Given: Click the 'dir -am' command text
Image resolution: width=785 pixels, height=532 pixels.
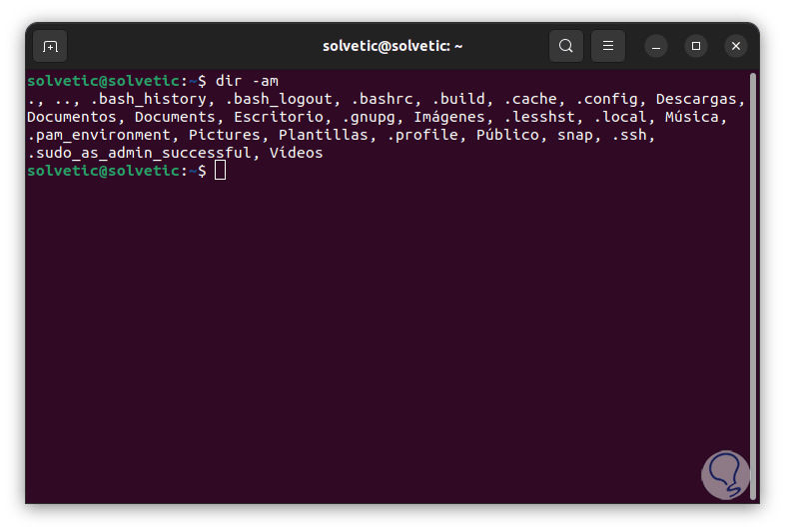Looking at the screenshot, I should tap(247, 81).
